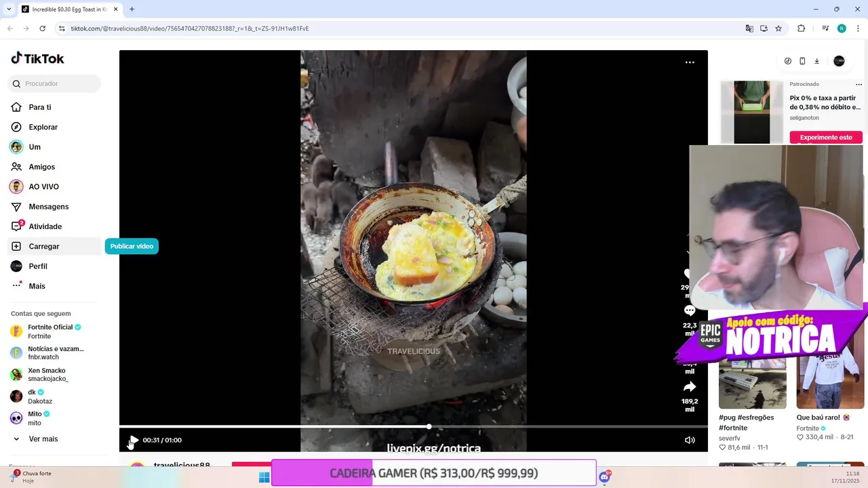The image size is (868, 488).
Task: Open the profile avatar in header
Action: point(839,61)
